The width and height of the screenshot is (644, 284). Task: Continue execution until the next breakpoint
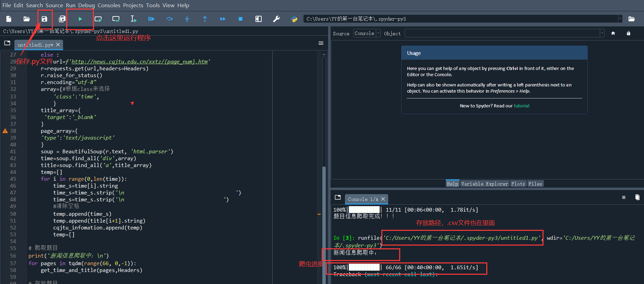tap(223, 19)
